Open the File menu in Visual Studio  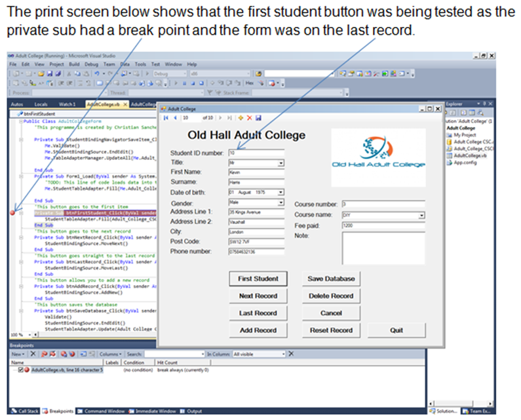[13, 64]
